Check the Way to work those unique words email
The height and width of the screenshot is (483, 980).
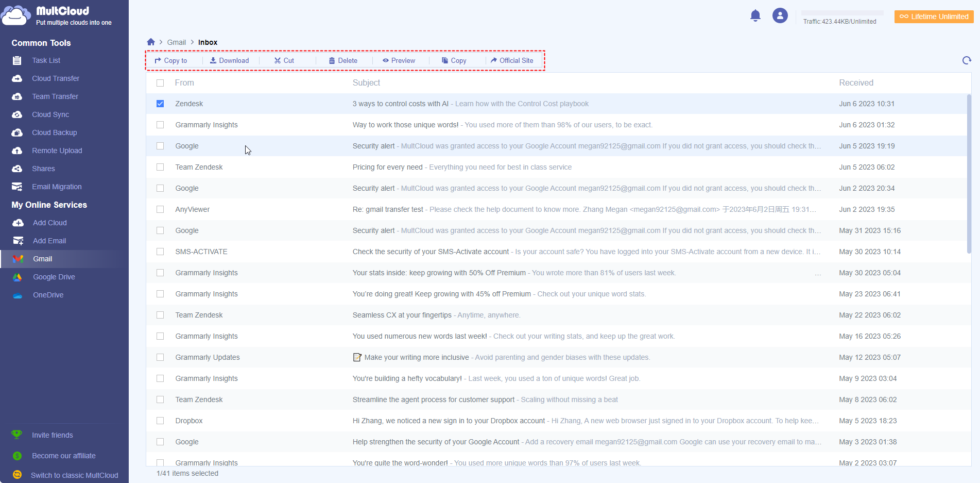click(160, 125)
